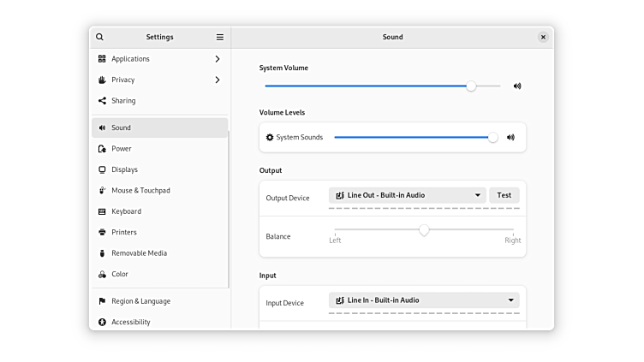The height and width of the screenshot is (362, 644).
Task: Mute the System Volume speaker icon
Action: click(517, 86)
